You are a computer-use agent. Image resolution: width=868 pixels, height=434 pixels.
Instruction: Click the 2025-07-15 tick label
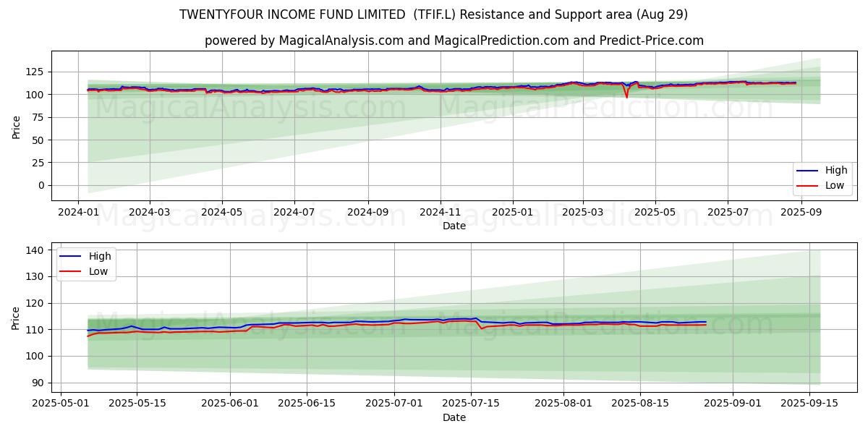coord(472,405)
